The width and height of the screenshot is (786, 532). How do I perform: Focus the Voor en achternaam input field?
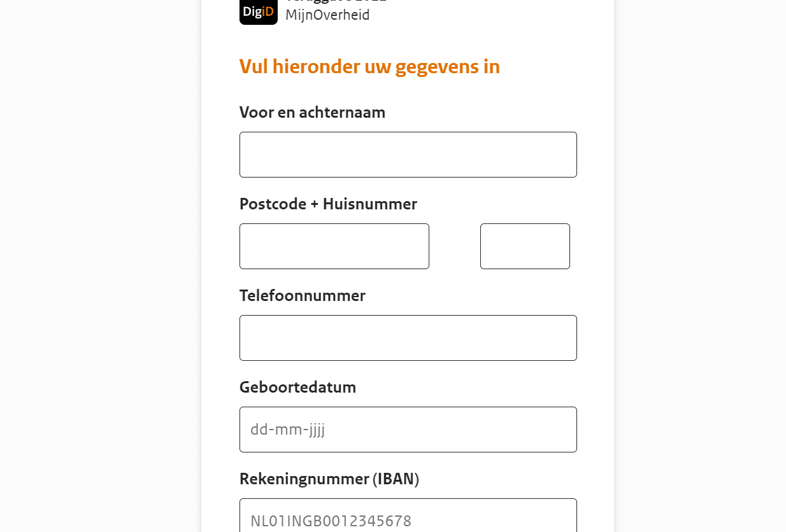[408, 155]
